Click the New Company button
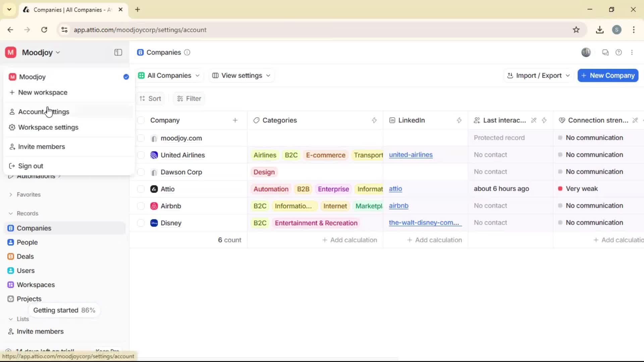This screenshot has width=644, height=362. 608,75
